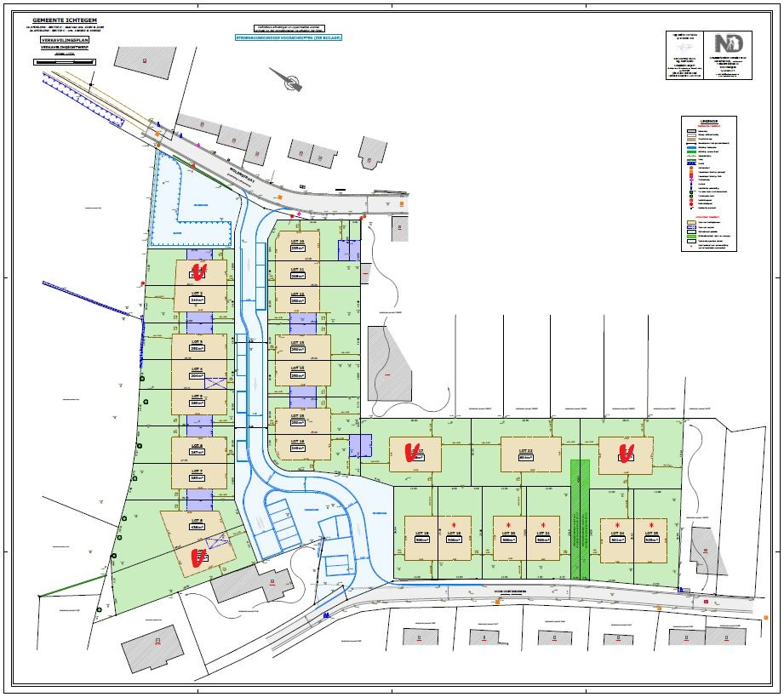Open the blue-boxed Stedenbouwkundige voorschriften note
The image size is (784, 697).
tap(288, 38)
